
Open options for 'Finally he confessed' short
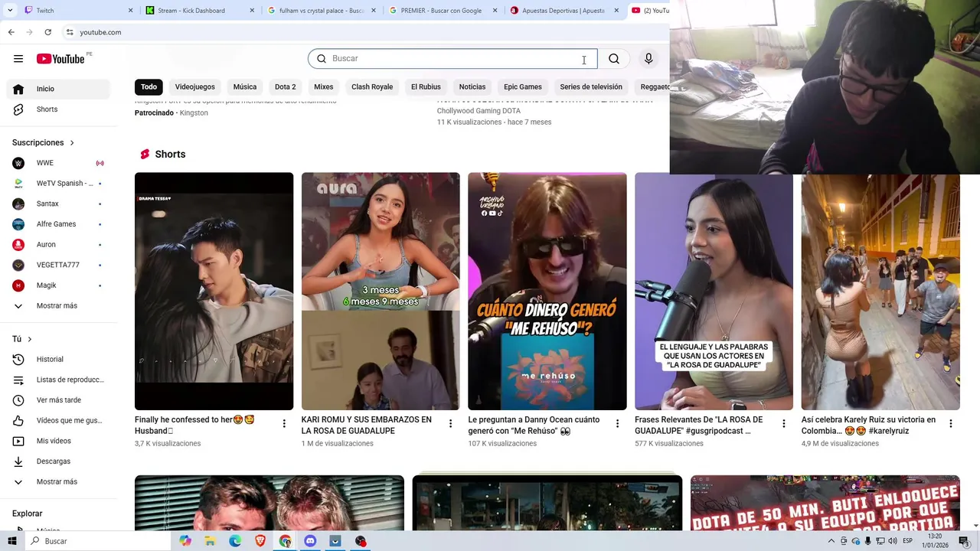(x=284, y=424)
